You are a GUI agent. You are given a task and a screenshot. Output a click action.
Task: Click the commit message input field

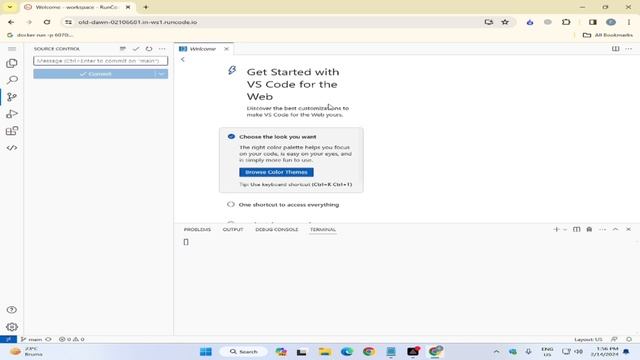[100, 61]
